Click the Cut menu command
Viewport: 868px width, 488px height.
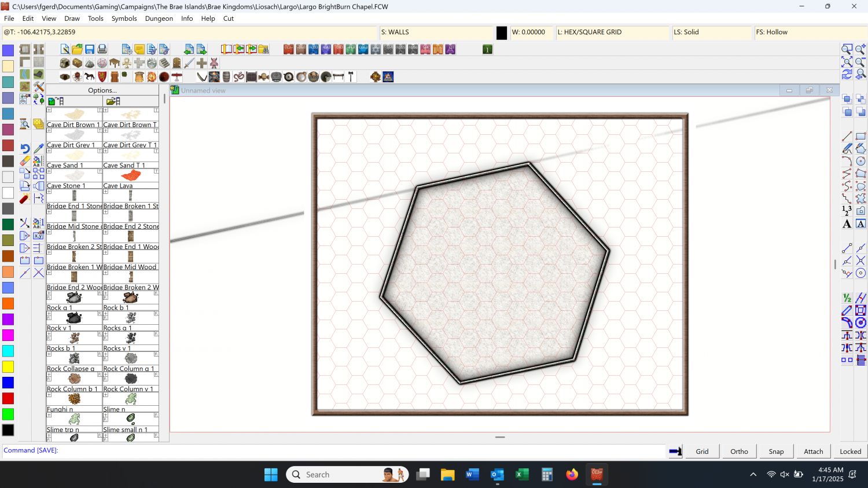click(229, 19)
